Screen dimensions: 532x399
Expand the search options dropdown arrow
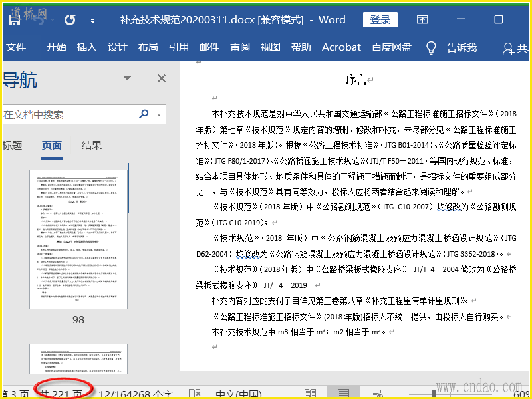[159, 114]
